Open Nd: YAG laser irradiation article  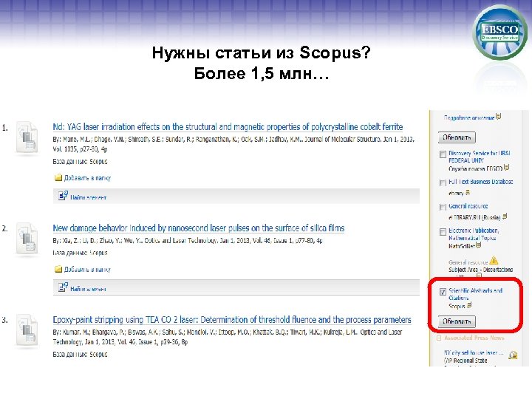(228, 127)
